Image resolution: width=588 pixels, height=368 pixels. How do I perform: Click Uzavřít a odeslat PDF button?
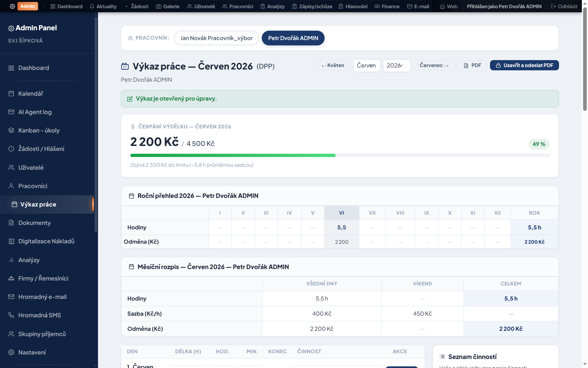[x=524, y=65]
